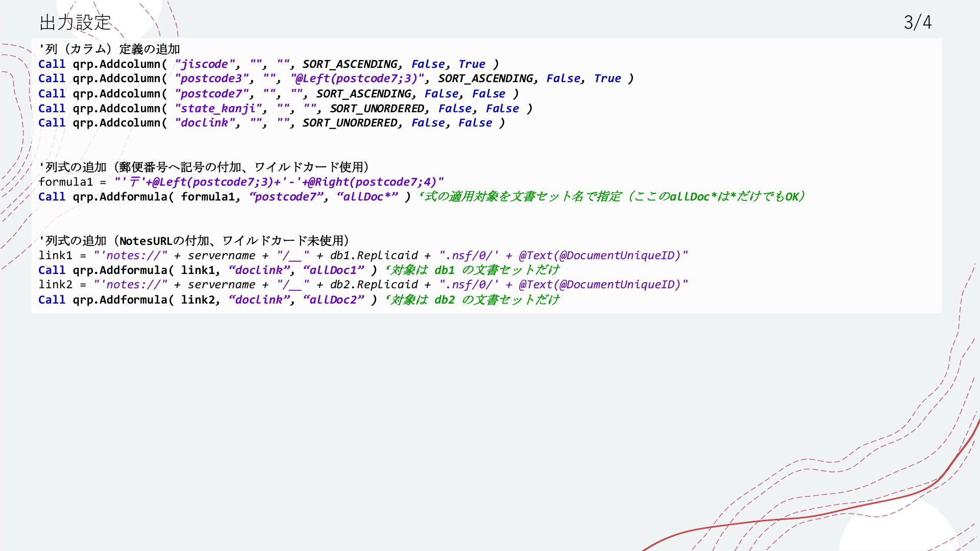Screen dimensions: 980x551
Task: Click the Call keyword on the doclink Addcolumn line
Action: [52, 123]
